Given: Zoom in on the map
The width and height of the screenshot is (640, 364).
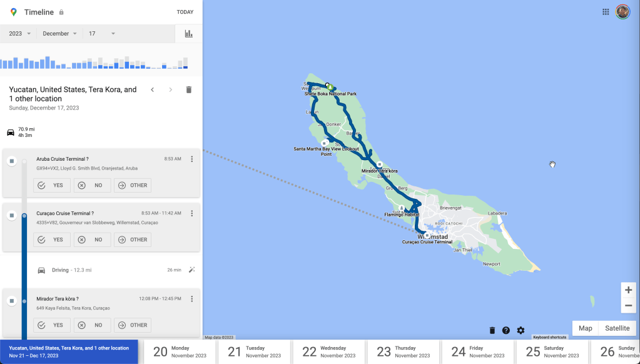Looking at the screenshot, I should point(628,290).
